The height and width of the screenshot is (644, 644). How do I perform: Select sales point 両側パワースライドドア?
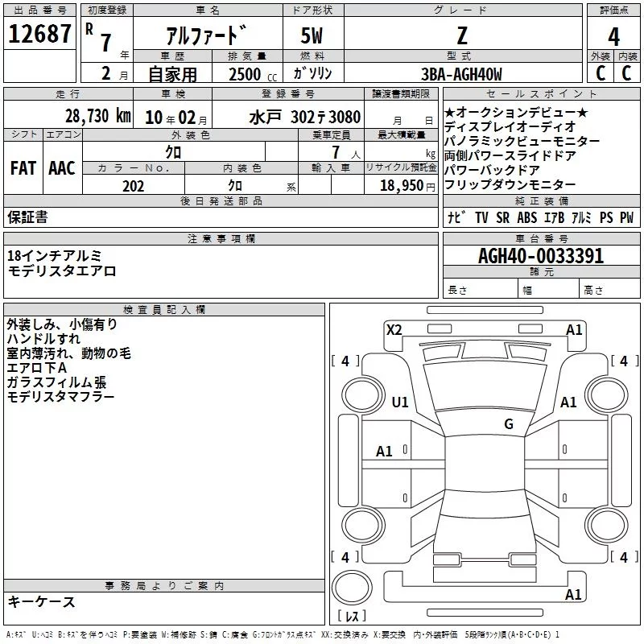[510, 155]
